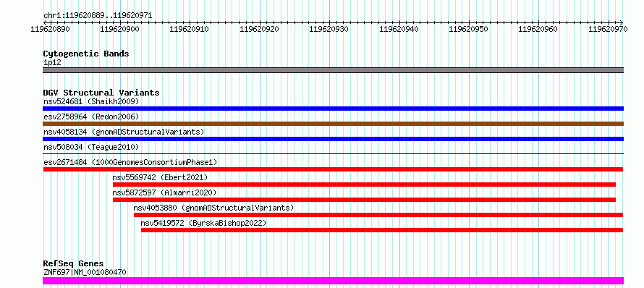Click ruler position 119620900
Image resolution: width=644 pixels, height=288 pixels.
[120, 30]
